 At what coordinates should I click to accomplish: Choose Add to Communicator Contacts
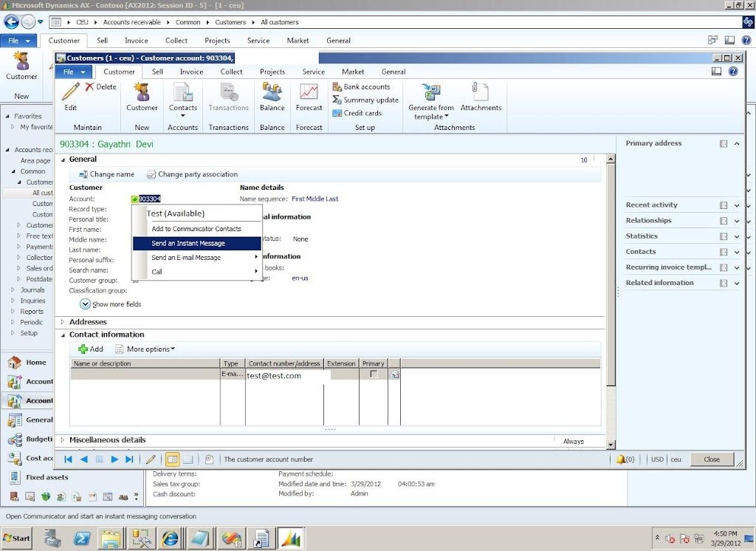coord(196,229)
